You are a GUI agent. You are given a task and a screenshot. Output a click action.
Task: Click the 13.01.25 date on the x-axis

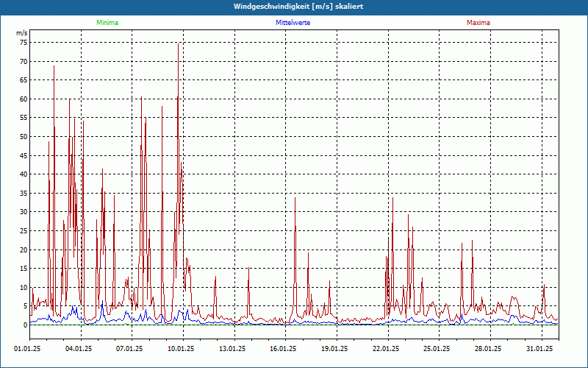click(x=232, y=349)
